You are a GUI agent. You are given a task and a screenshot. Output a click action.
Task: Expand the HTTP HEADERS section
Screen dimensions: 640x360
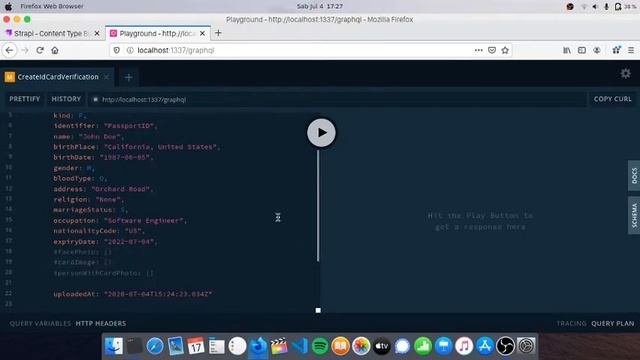coord(101,323)
